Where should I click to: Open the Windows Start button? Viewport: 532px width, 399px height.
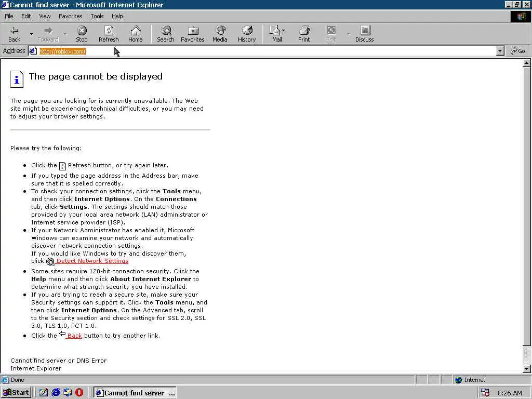click(16, 393)
